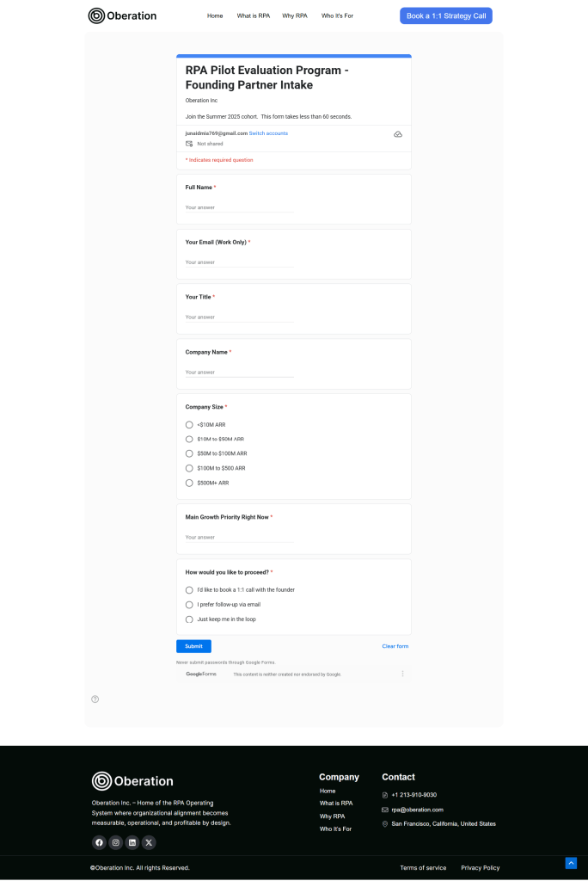Click the Full Name answer field

click(239, 207)
